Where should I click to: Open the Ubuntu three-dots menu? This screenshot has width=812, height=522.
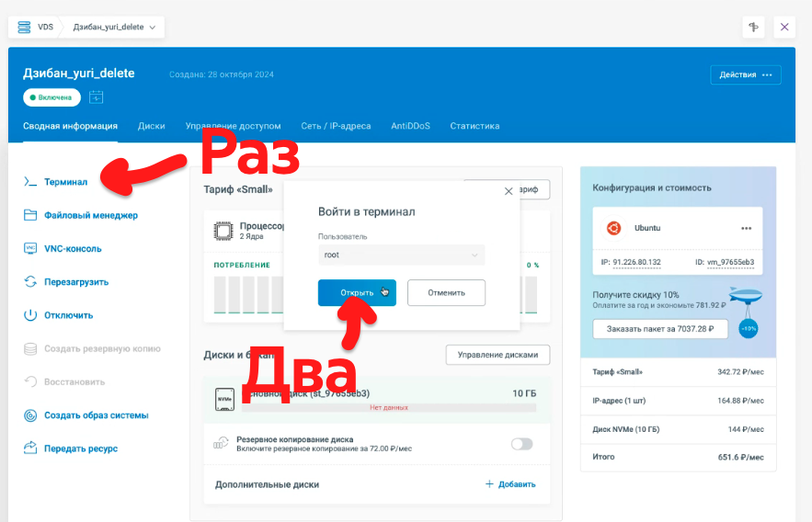747,229
